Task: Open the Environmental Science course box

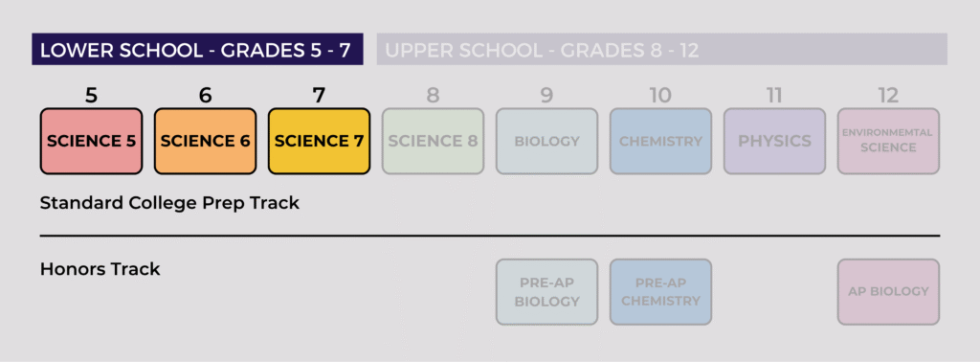Action: (x=888, y=142)
